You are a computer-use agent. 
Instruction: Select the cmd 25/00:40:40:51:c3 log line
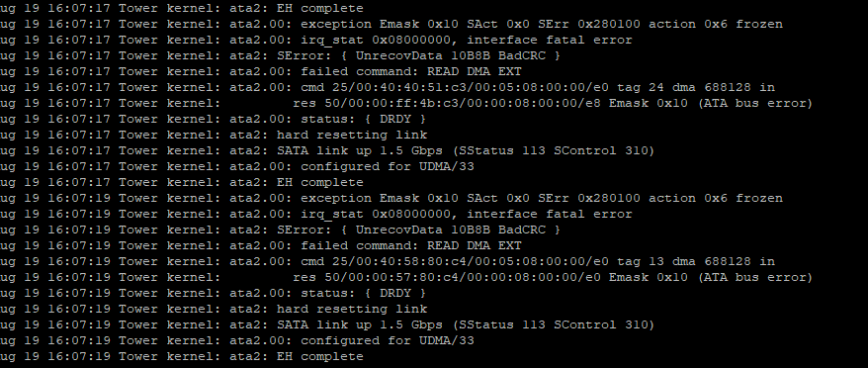click(x=388, y=88)
